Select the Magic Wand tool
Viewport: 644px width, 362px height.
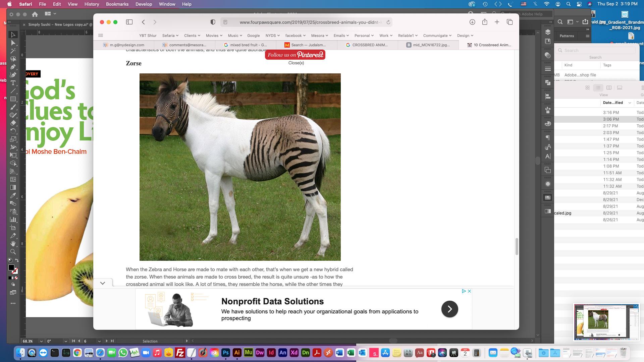click(13, 51)
